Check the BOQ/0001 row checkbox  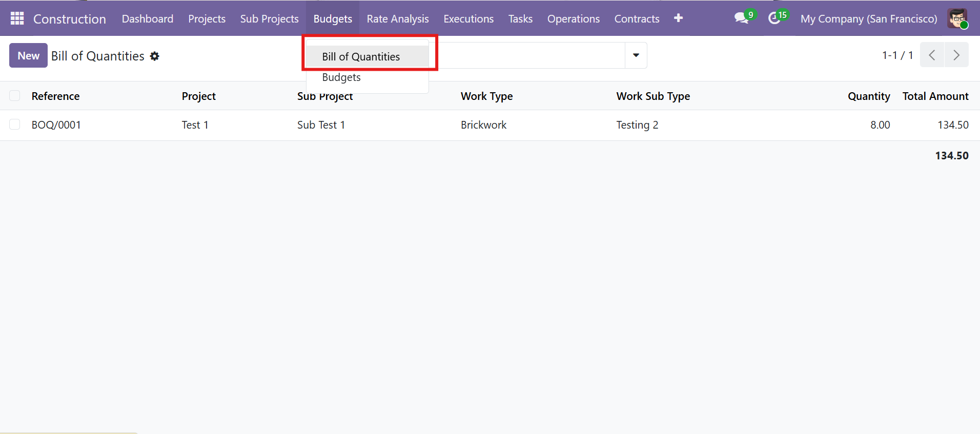coord(15,125)
